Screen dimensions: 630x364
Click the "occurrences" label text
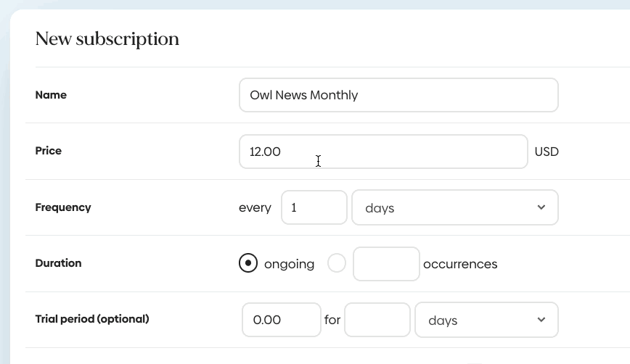tap(460, 264)
